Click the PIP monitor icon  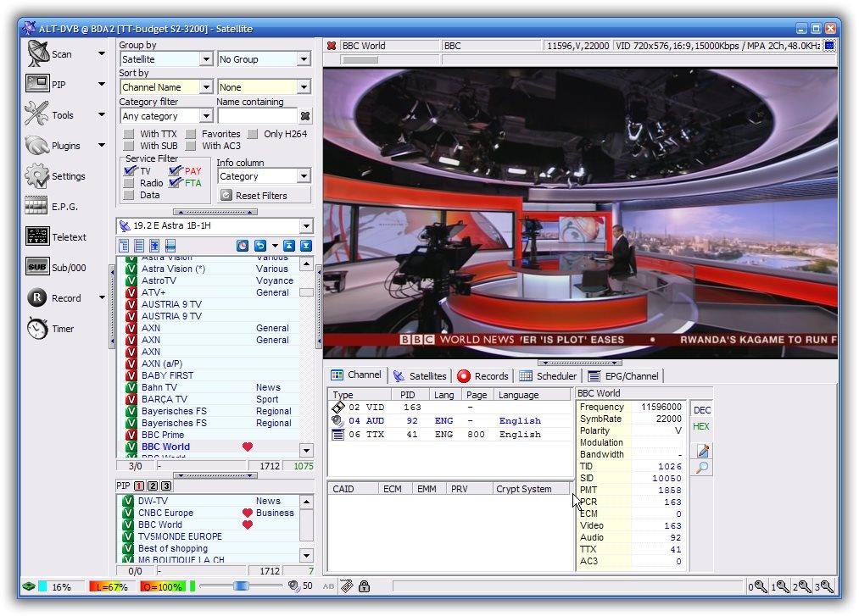click(x=38, y=84)
